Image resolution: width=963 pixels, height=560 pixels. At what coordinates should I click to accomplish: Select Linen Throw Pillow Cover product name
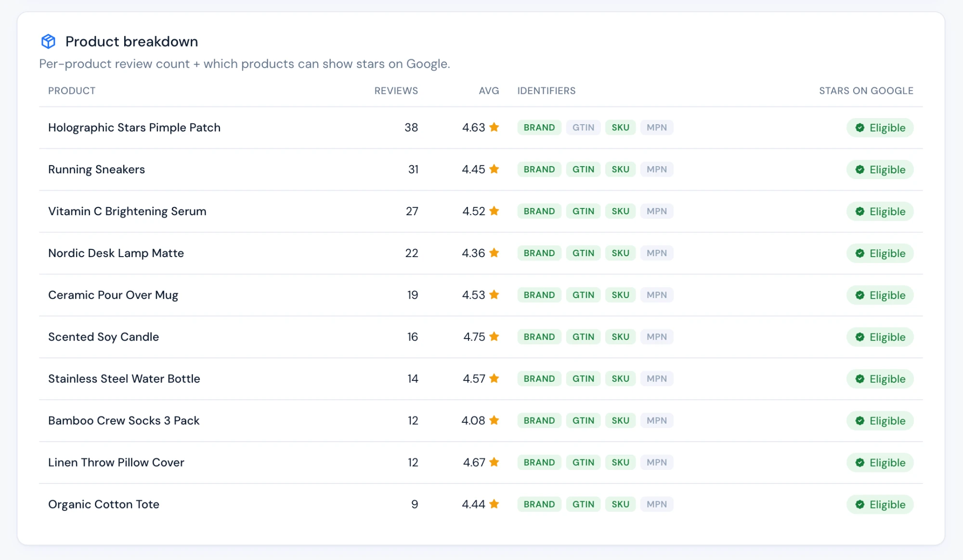116,463
